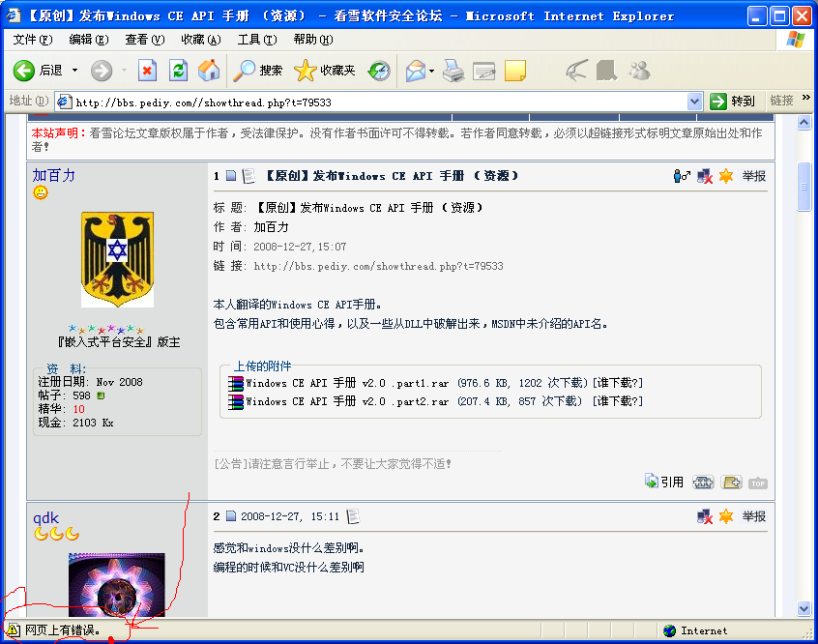Click the orange star icon in post 1
The height and width of the screenshot is (644, 818).
point(726,176)
